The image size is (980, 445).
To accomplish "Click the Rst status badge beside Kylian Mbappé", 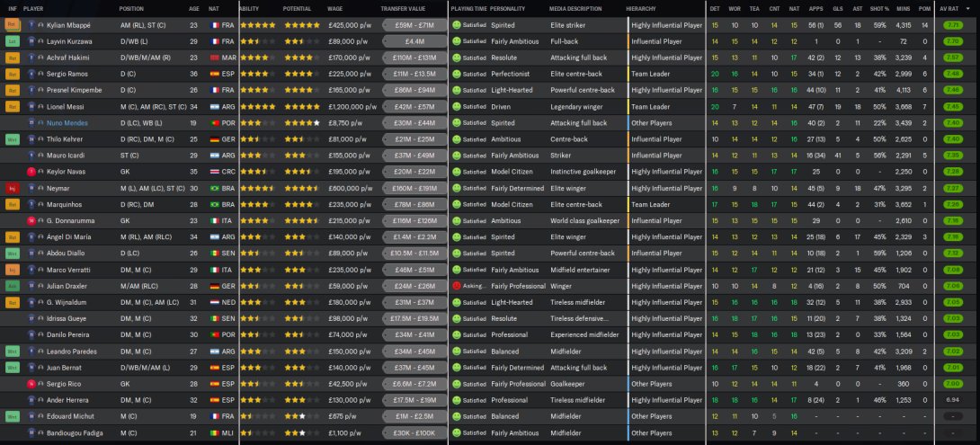I will coord(12,25).
